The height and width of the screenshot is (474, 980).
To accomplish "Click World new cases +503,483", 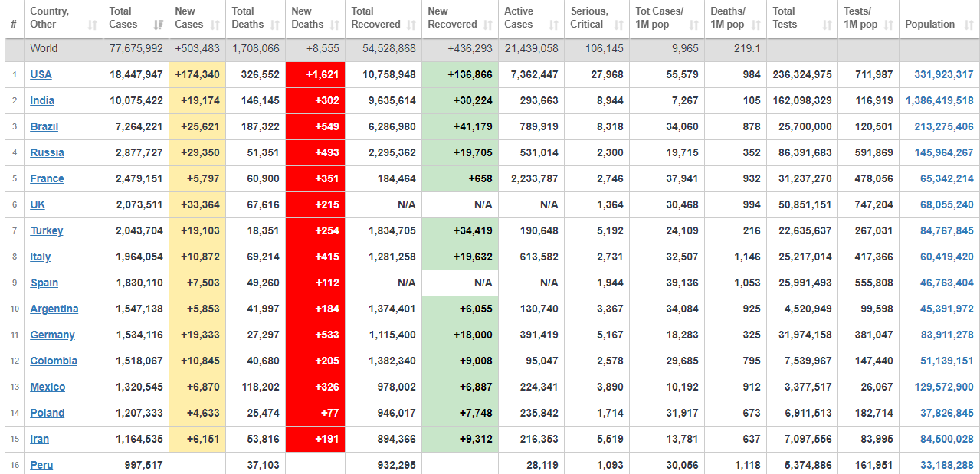I will (x=198, y=48).
